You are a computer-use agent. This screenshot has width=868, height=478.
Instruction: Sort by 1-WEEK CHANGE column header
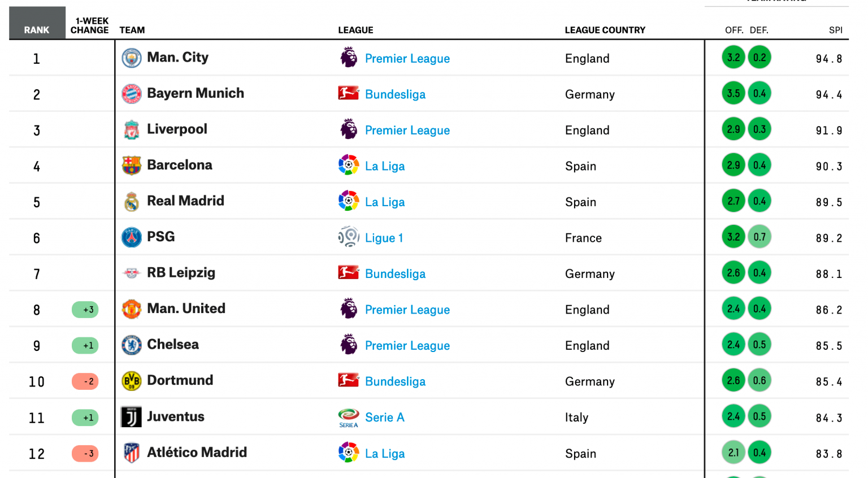tap(90, 25)
